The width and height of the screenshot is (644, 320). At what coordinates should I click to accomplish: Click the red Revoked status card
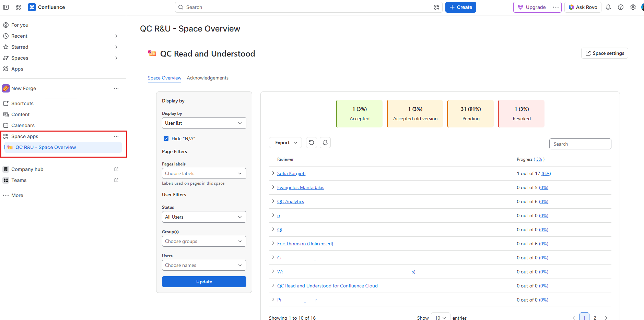[x=521, y=114]
